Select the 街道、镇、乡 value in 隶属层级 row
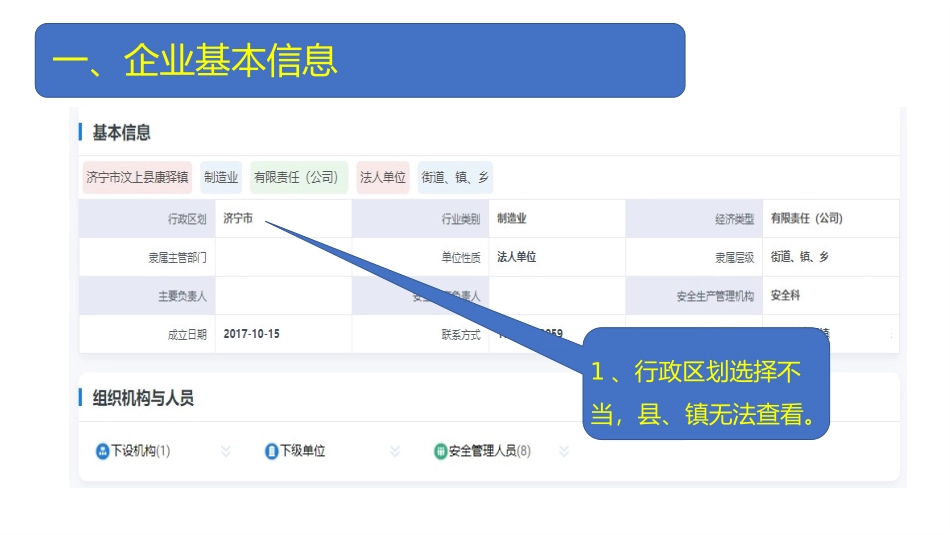 800,257
